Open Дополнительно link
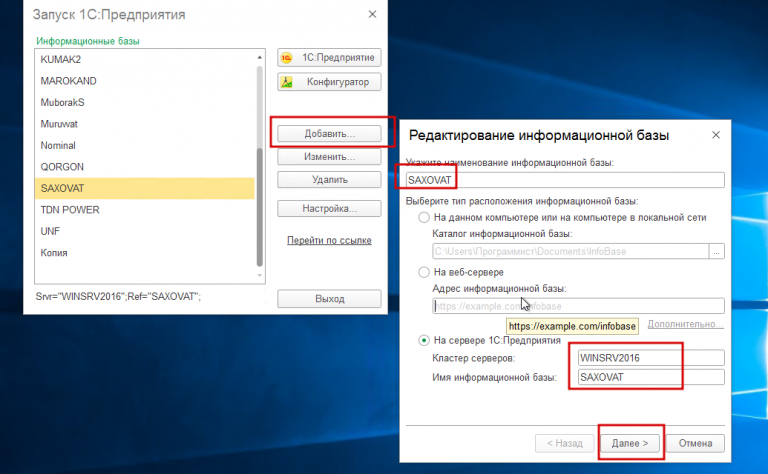 click(x=685, y=324)
